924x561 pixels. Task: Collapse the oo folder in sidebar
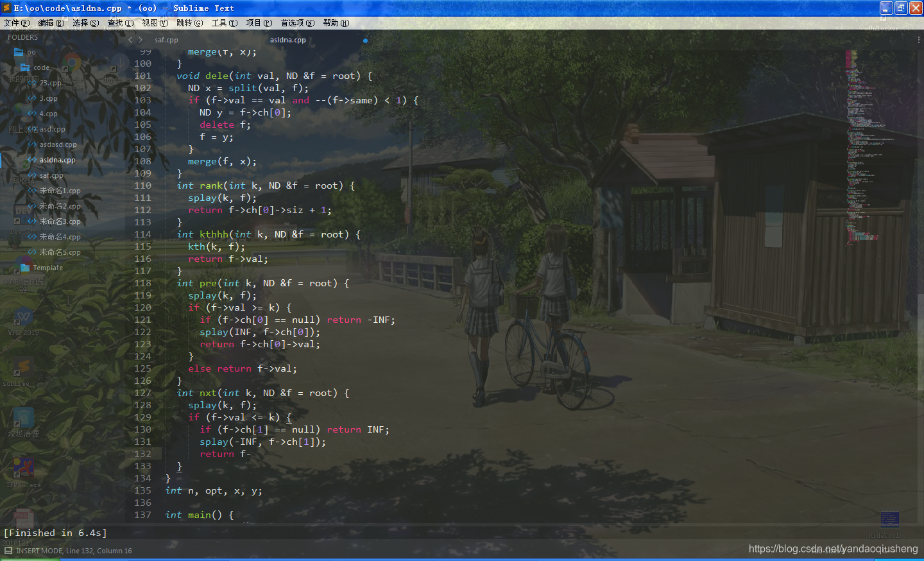point(31,53)
